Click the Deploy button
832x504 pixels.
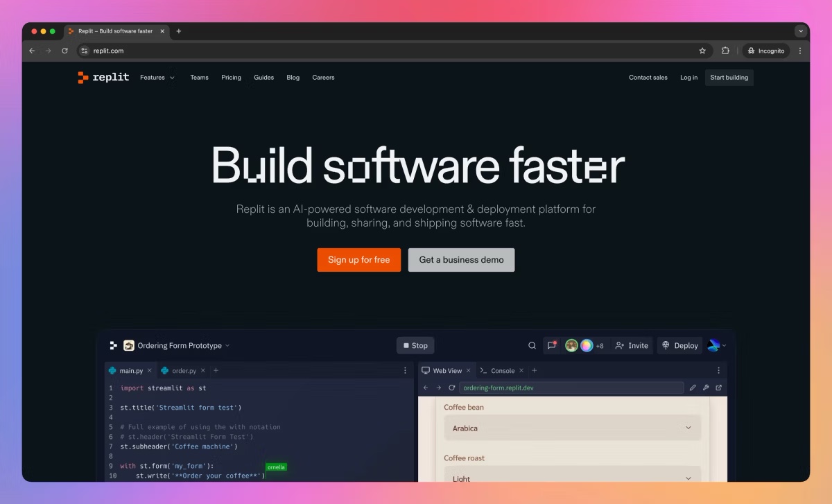[679, 345]
